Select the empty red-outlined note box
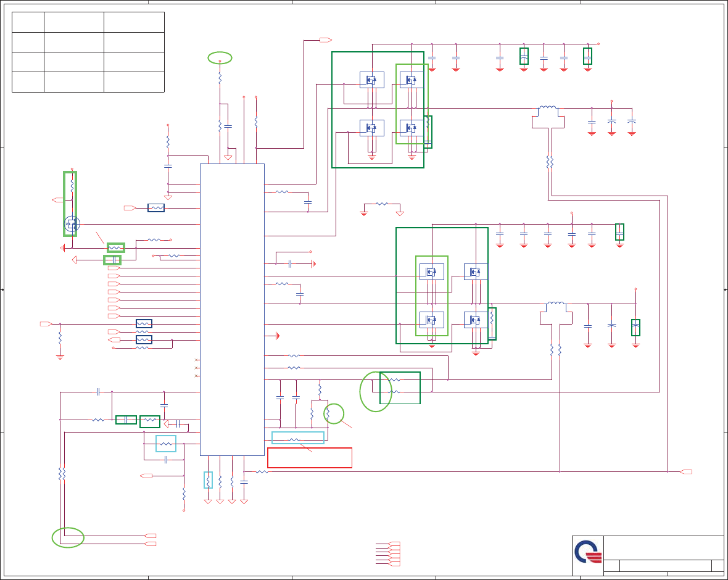Viewport: 728px width, 580px height. [310, 458]
